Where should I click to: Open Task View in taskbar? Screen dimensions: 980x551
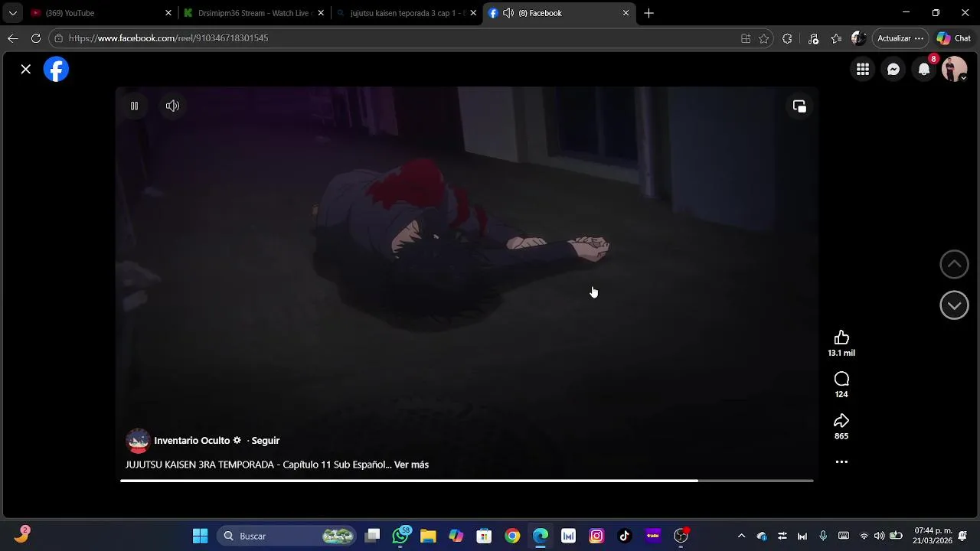372,536
